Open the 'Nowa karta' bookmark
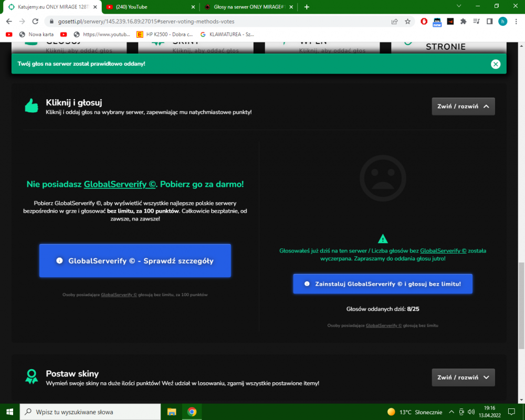This screenshot has height=420, width=525. [37, 35]
